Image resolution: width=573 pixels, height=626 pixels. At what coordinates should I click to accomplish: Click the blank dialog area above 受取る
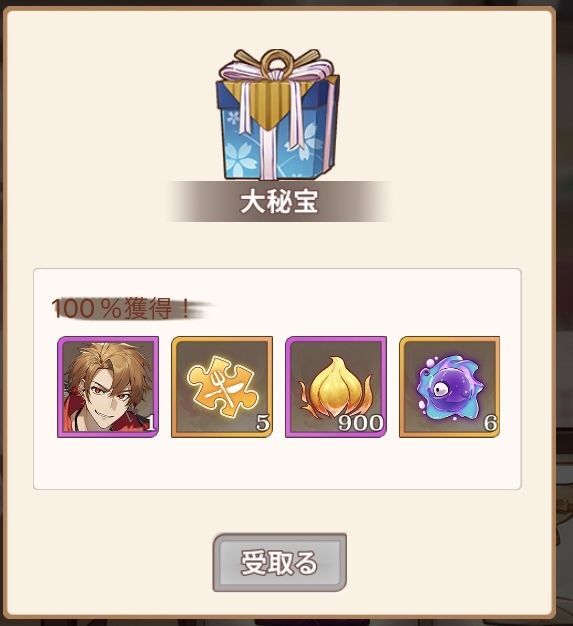pos(278,511)
